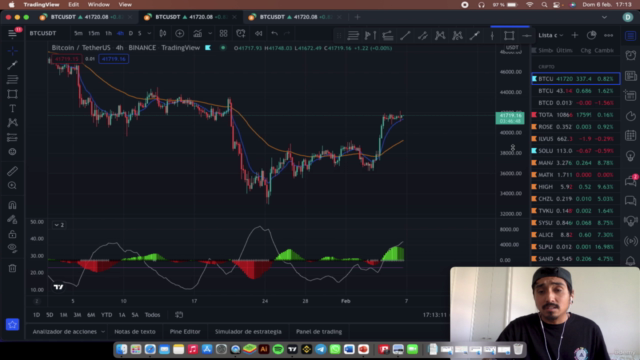Open the View menu in menu bar
640x360 pixels.
pos(125,4)
